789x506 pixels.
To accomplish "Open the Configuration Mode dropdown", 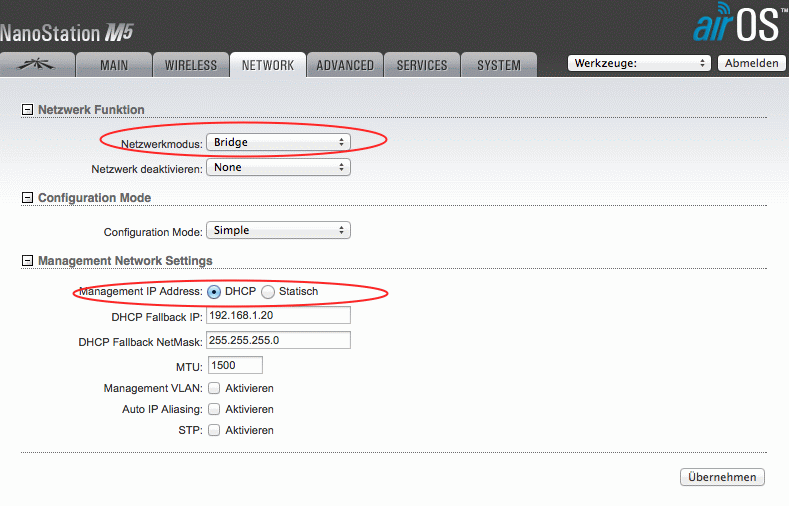I will coord(278,231).
